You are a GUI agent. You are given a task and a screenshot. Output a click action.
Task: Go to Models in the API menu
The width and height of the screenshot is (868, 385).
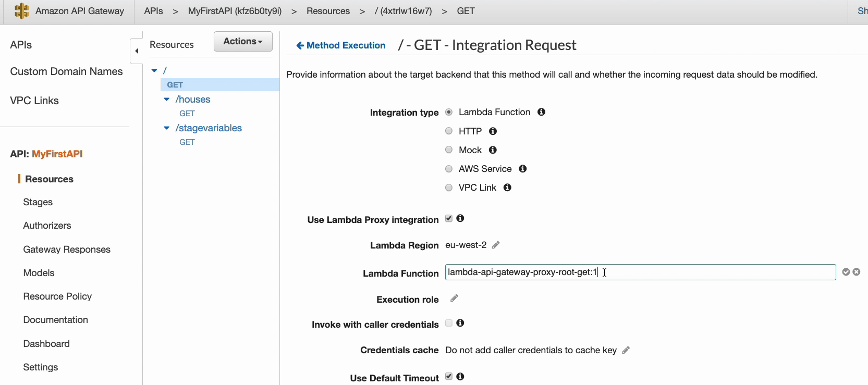(x=39, y=273)
